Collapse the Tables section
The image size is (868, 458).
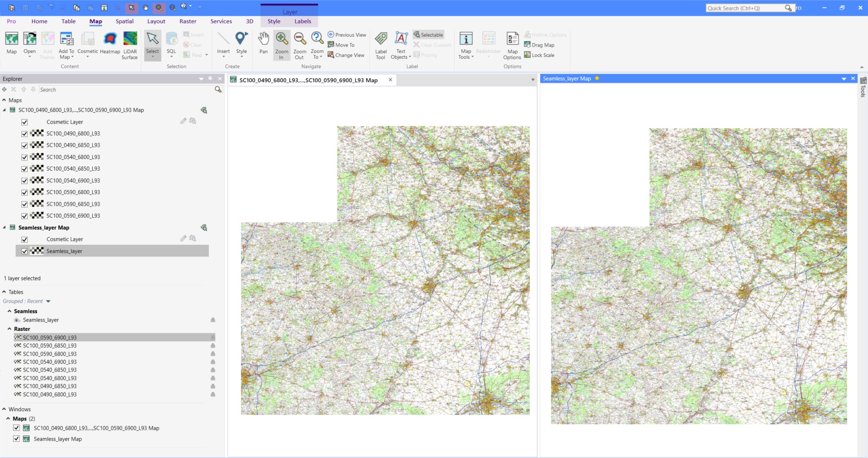point(4,292)
